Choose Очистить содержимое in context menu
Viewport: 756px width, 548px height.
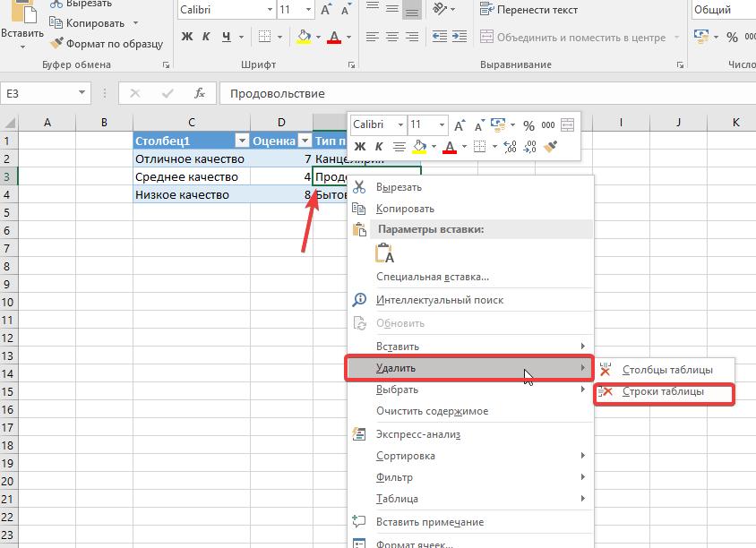click(470, 411)
